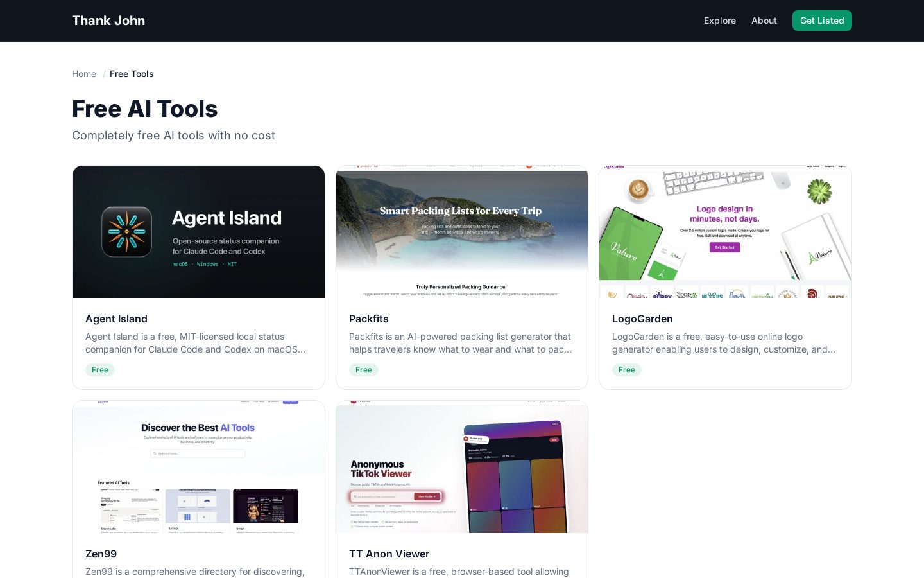Click the Packfits description text
The width and height of the screenshot is (924, 578).
point(461,343)
